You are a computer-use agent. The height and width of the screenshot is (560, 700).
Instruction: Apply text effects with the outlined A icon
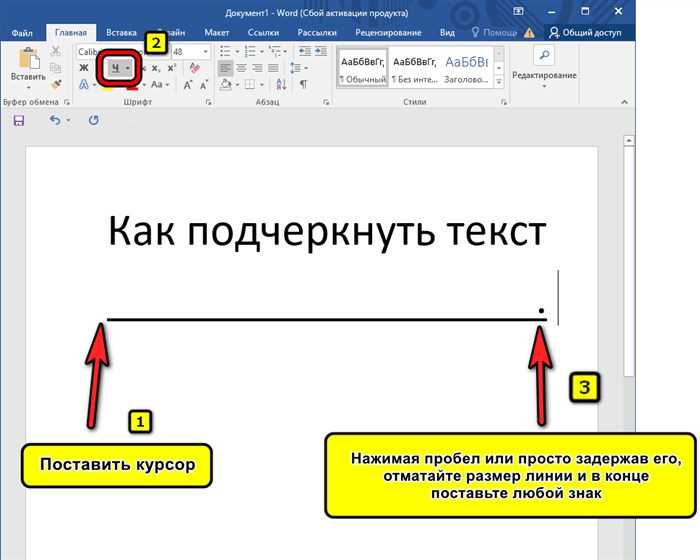(83, 84)
